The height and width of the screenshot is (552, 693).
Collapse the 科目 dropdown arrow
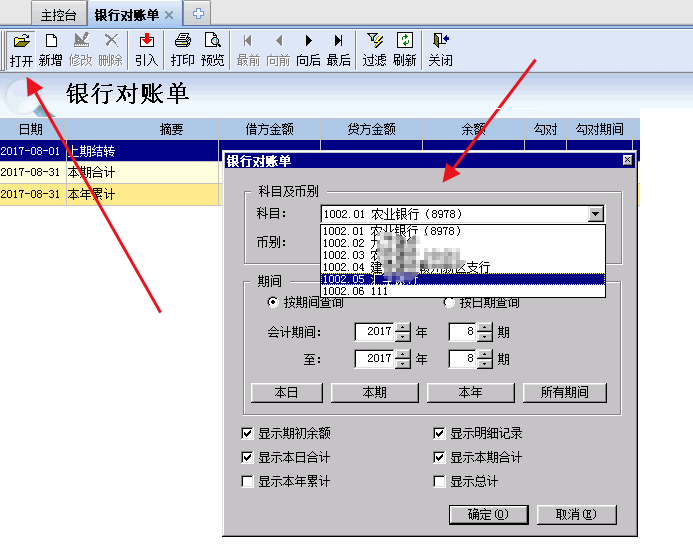[x=596, y=214]
